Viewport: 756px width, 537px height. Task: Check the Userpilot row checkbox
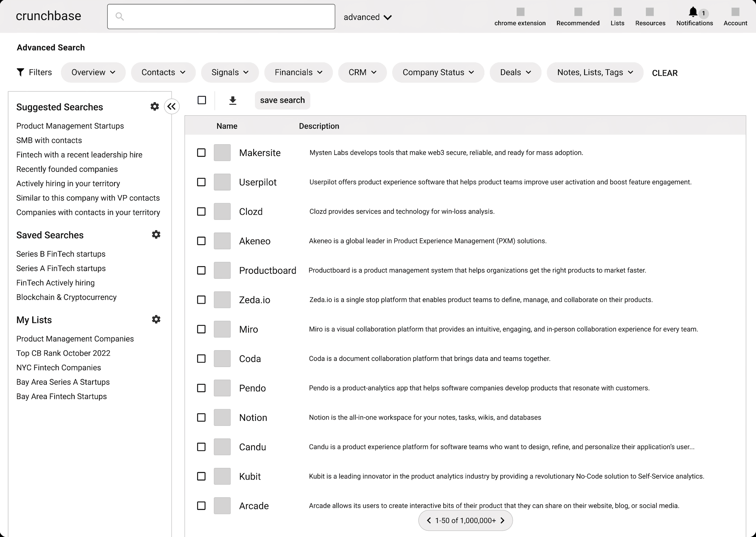point(201,182)
